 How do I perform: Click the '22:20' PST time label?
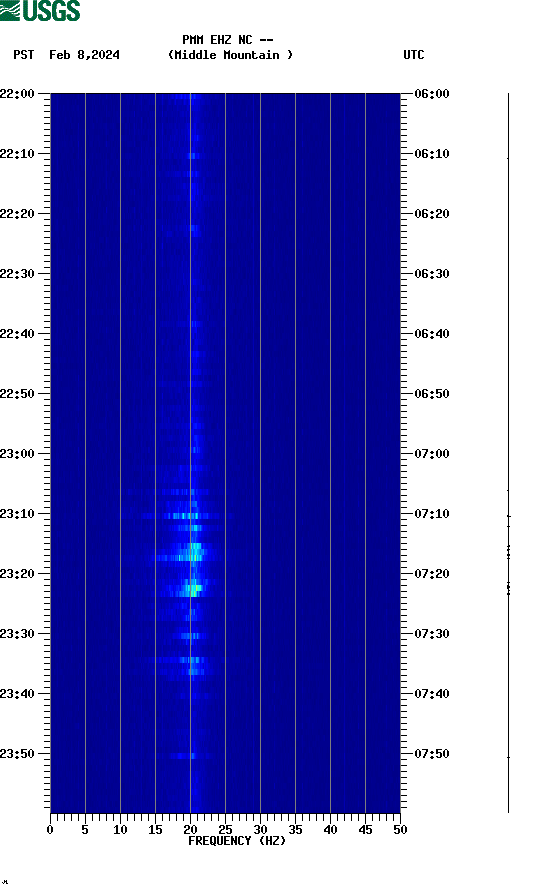17,214
